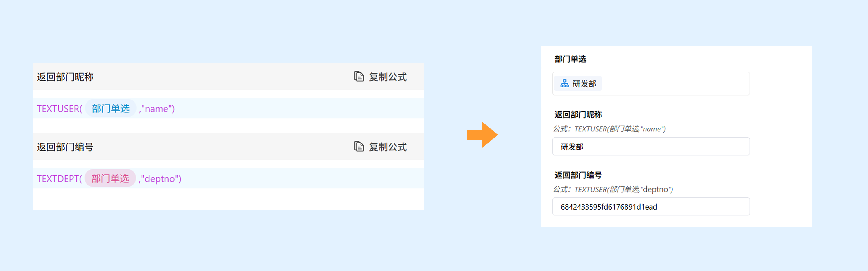
Task: Click TEXTDEPT( function name in formula
Action: coord(59,179)
